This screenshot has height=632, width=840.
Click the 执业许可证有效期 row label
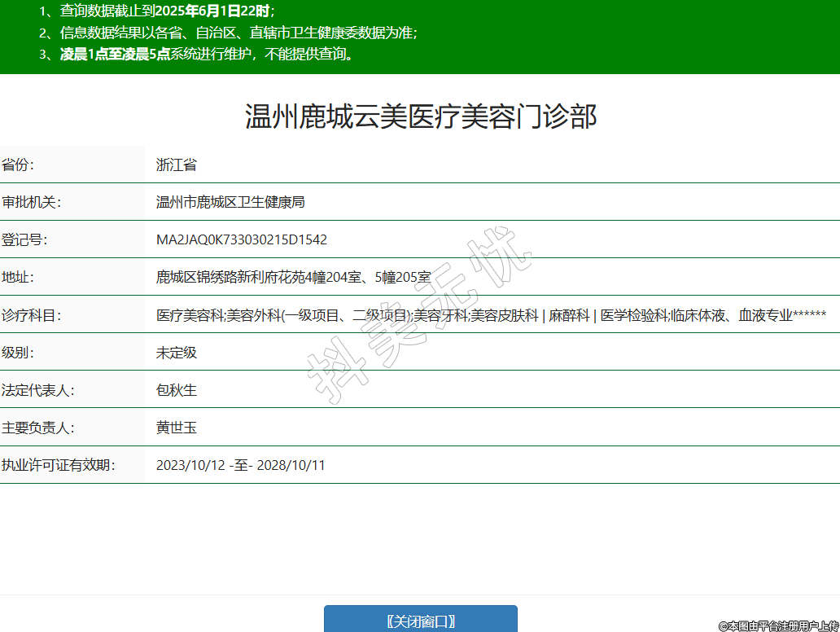click(58, 465)
